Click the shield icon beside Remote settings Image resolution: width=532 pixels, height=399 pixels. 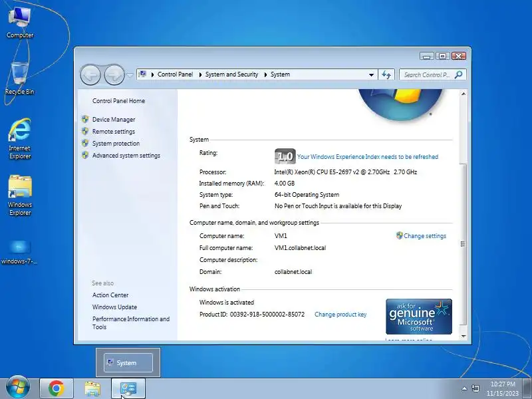coord(85,131)
